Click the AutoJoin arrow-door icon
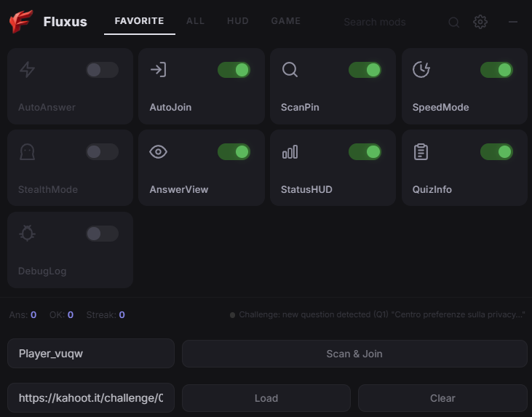Image resolution: width=532 pixels, height=417 pixels. [x=159, y=70]
